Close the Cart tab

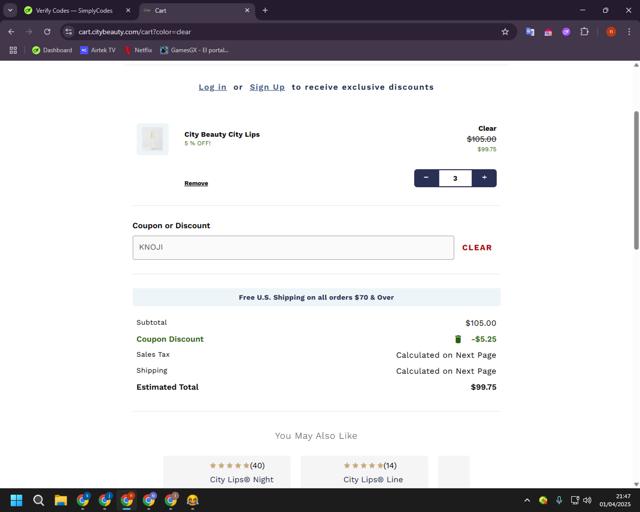247,11
